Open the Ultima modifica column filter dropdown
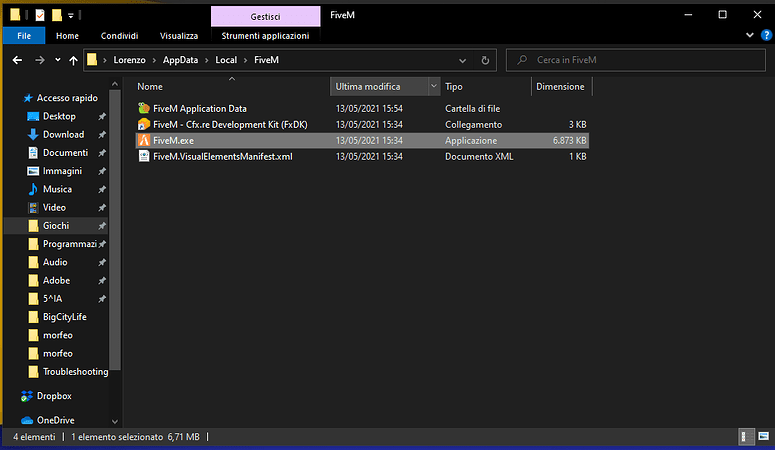This screenshot has width=775, height=450. pyautogui.click(x=433, y=87)
